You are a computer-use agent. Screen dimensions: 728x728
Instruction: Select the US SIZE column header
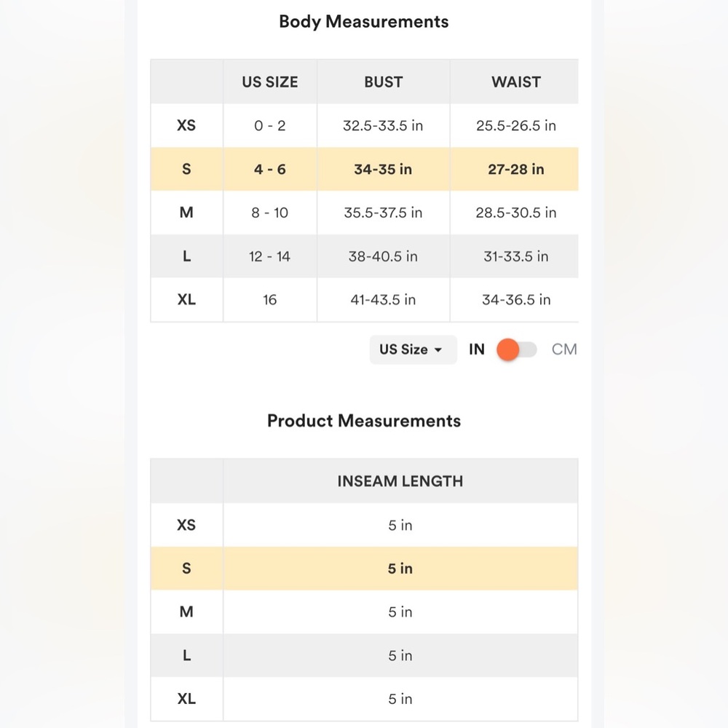[x=270, y=82]
